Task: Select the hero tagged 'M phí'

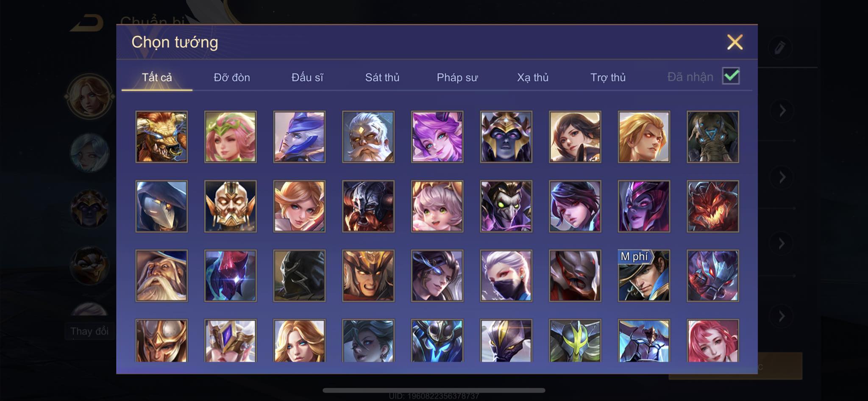Action: click(x=644, y=276)
